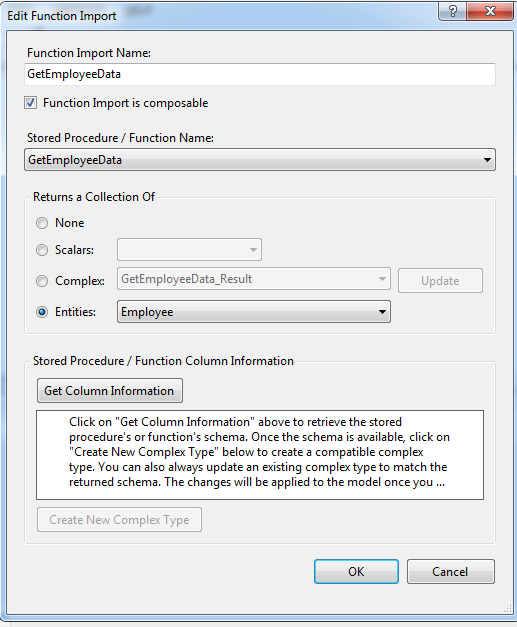Click the column information text area
The image size is (517, 627).
pos(260,455)
